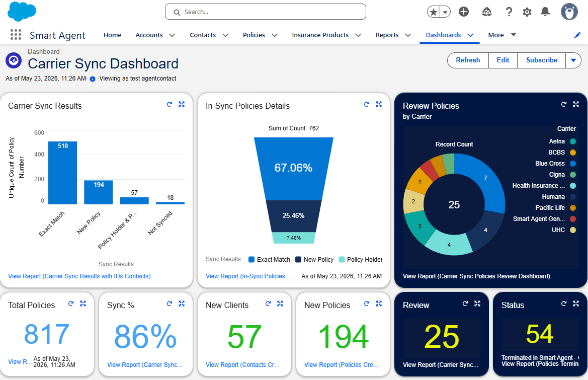588x380 pixels.
Task: Expand Carrier Sync Results widget to fullscreen
Action: (182, 104)
